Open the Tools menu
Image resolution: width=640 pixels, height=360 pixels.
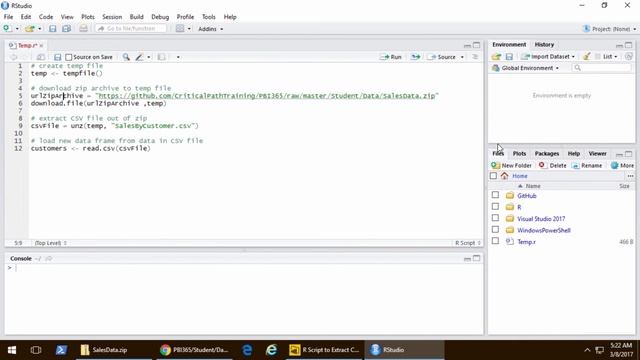[x=209, y=17]
